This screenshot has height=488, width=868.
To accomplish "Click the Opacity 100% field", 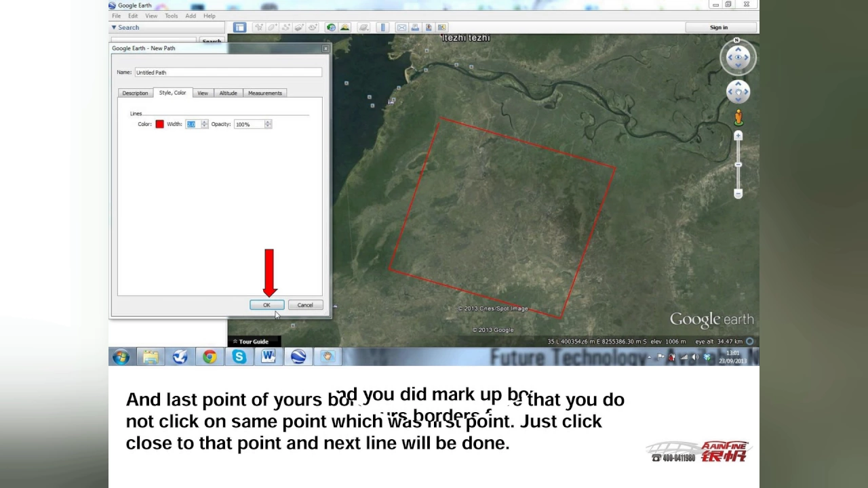I will pyautogui.click(x=249, y=124).
